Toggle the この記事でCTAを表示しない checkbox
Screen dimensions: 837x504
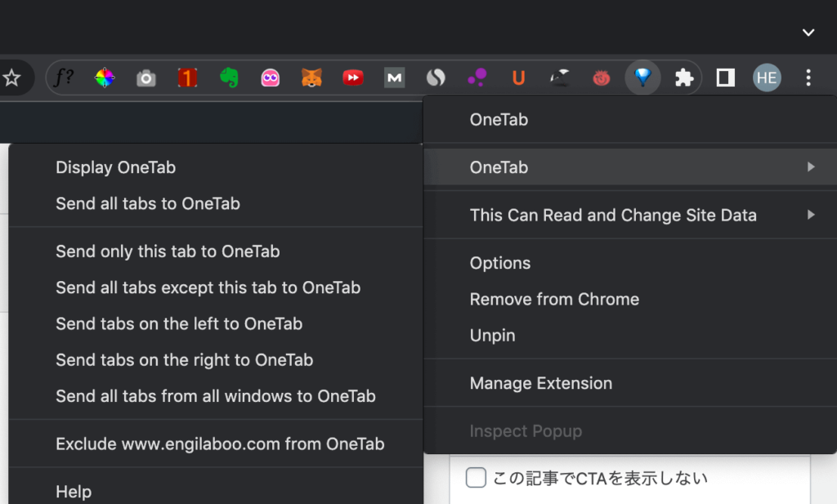point(476,477)
